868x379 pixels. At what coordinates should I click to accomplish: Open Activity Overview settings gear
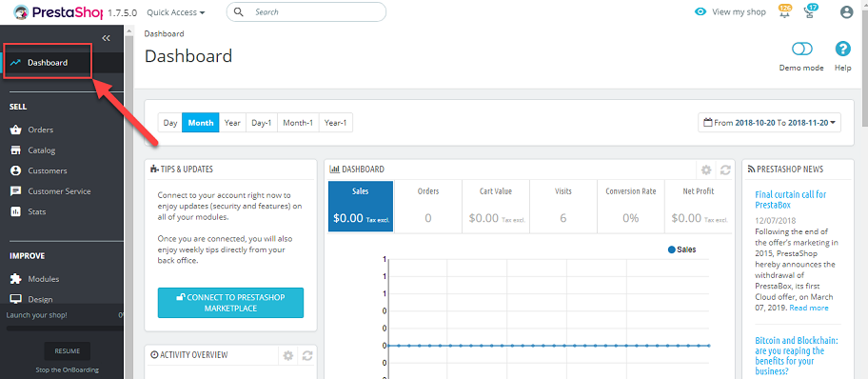point(287,355)
